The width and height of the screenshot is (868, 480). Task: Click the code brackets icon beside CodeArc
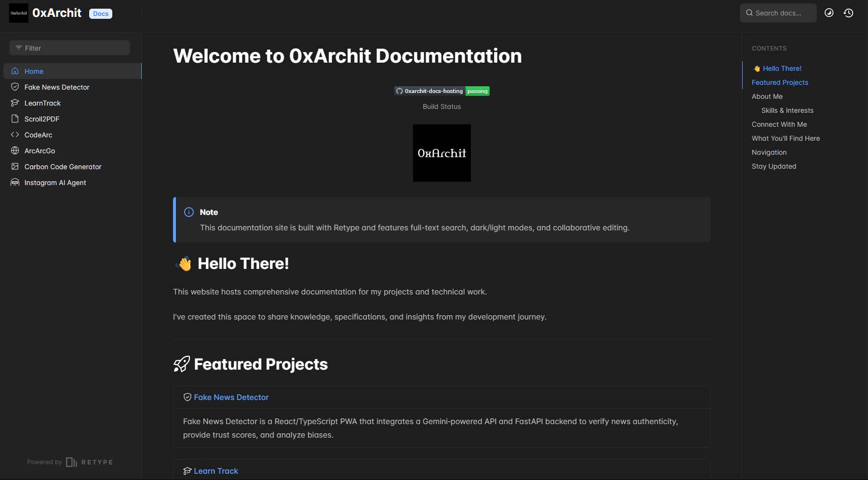(15, 134)
